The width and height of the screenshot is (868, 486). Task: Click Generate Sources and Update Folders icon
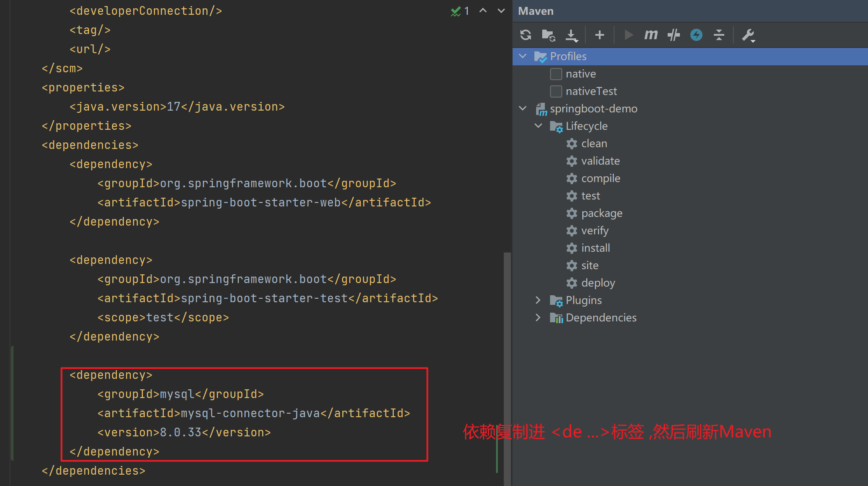click(x=548, y=35)
